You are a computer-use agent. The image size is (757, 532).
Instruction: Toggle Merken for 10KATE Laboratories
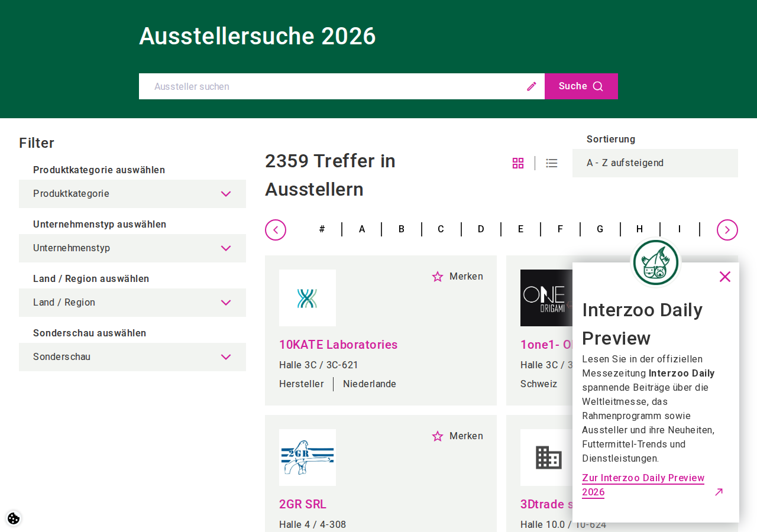[457, 276]
